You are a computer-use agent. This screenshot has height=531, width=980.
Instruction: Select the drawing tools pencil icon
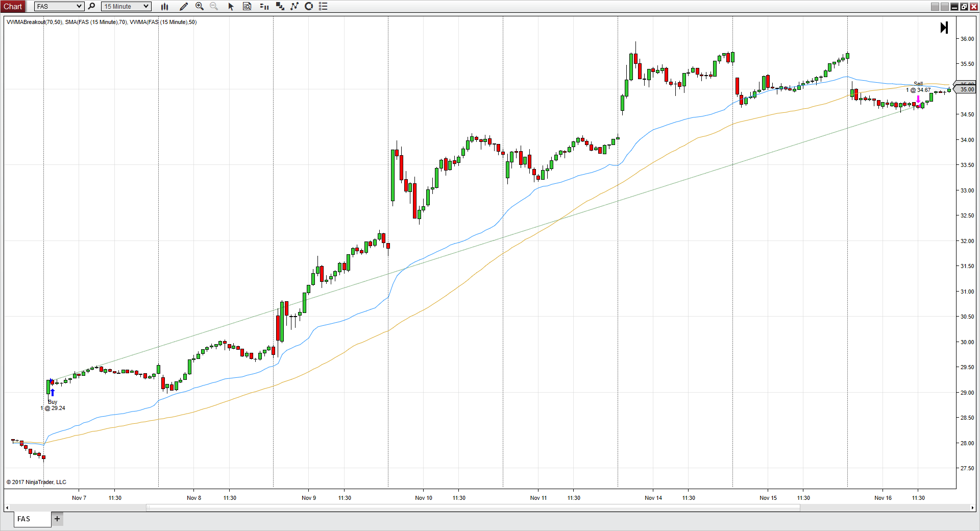pos(184,6)
